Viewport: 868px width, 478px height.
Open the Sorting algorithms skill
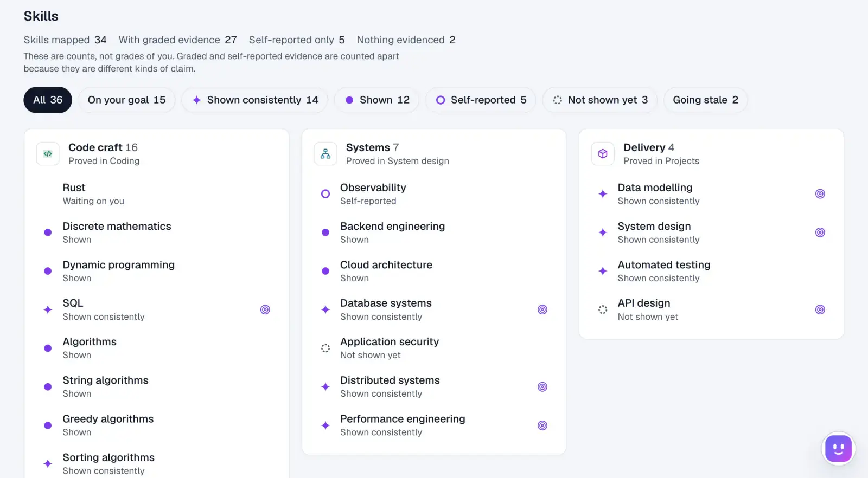point(157,464)
